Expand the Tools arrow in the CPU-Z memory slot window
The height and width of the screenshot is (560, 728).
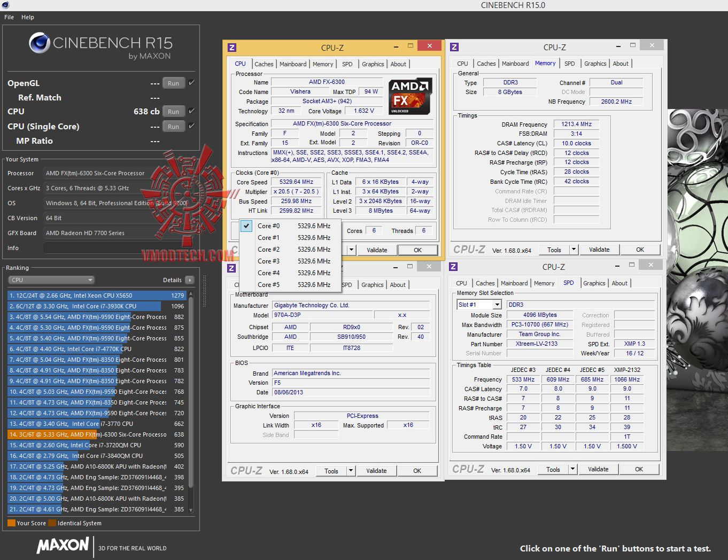pos(572,469)
